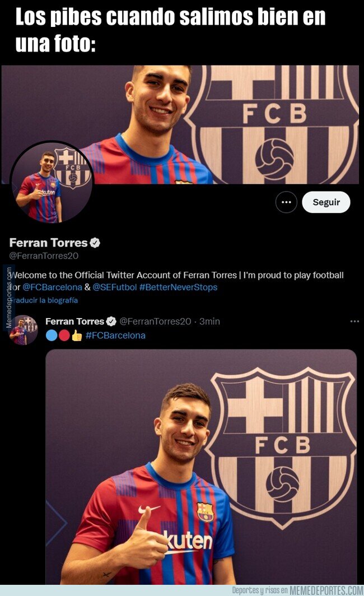
Task: Click the MEMEDEPORTES.COM watermark at the bottom
Action: click(326, 590)
